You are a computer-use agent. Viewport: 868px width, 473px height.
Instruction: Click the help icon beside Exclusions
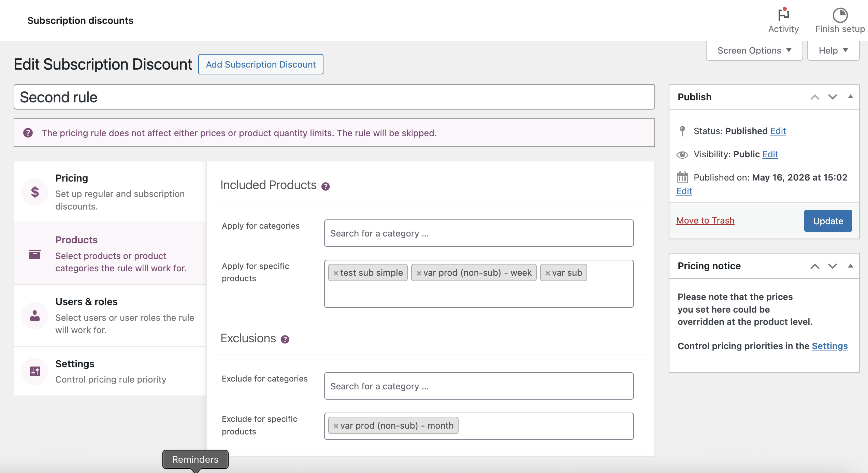(x=285, y=339)
